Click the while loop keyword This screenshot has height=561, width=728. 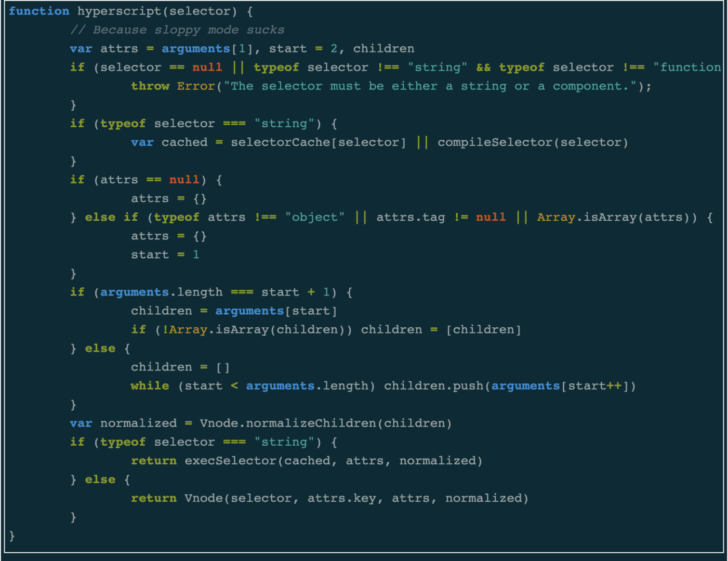point(150,385)
